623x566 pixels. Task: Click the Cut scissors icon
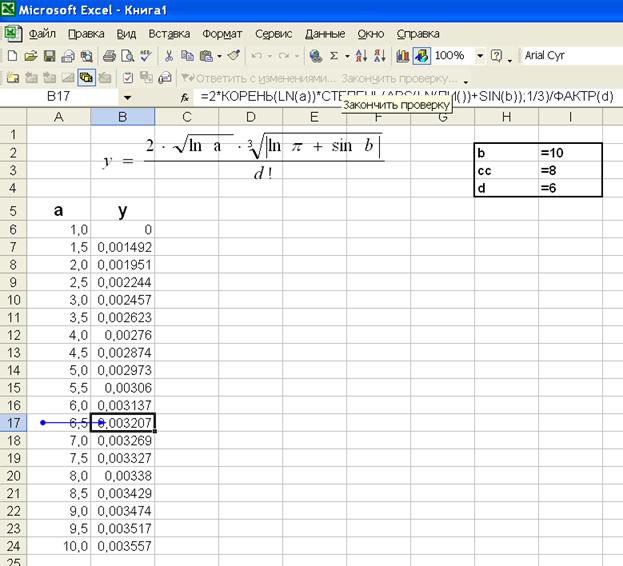(168, 56)
